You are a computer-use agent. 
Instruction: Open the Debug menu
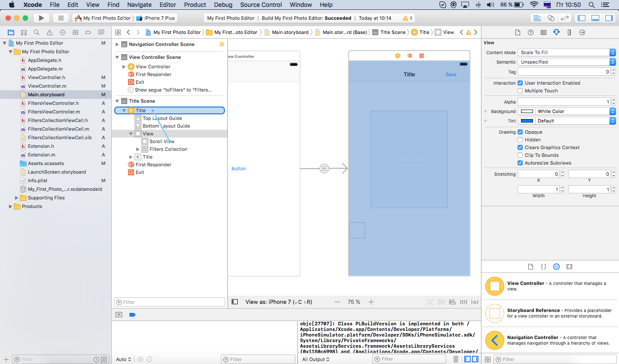point(223,5)
